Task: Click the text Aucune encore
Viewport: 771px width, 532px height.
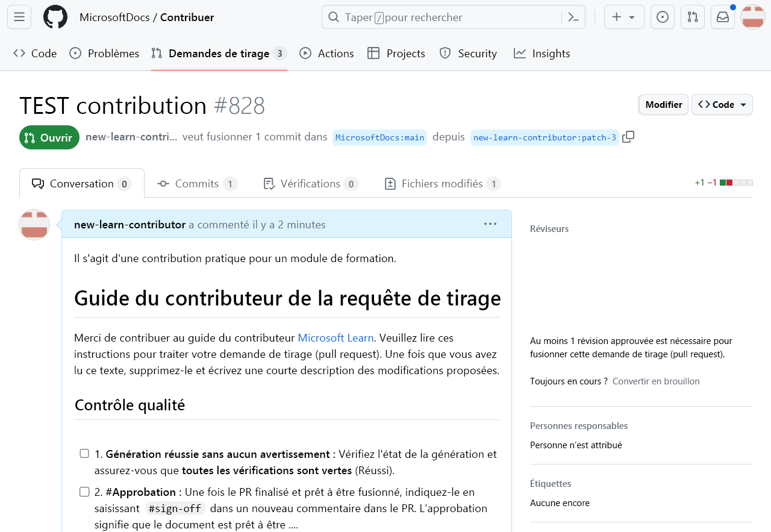Action: (560, 503)
